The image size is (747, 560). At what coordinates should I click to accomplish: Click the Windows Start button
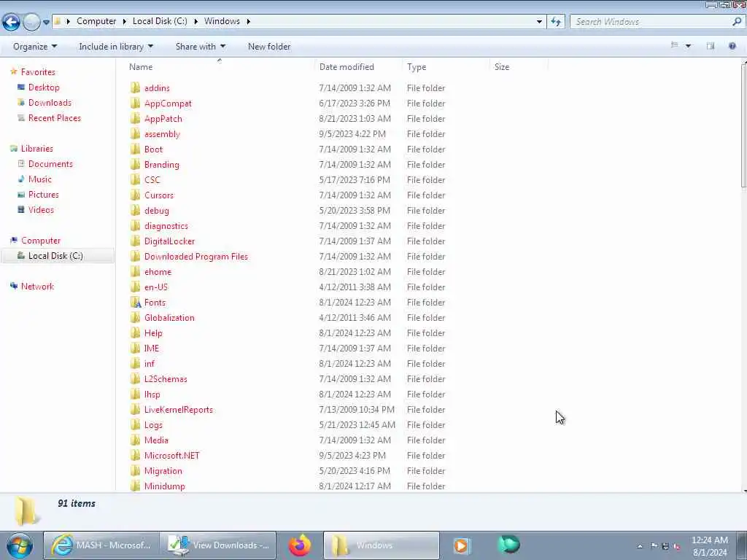coord(20,545)
